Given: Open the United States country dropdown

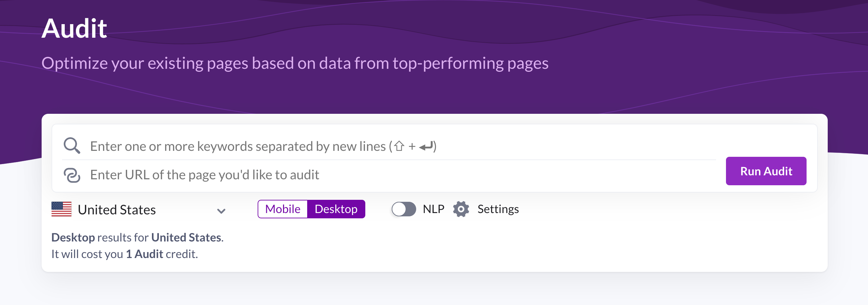Looking at the screenshot, I should 138,209.
